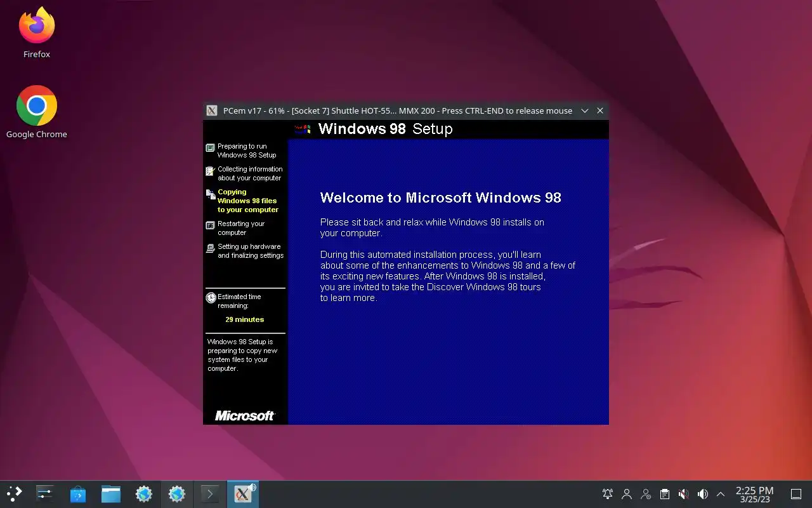812x508 pixels.
Task: Click the 'preparing to copy new system files' status text
Action: [242, 355]
